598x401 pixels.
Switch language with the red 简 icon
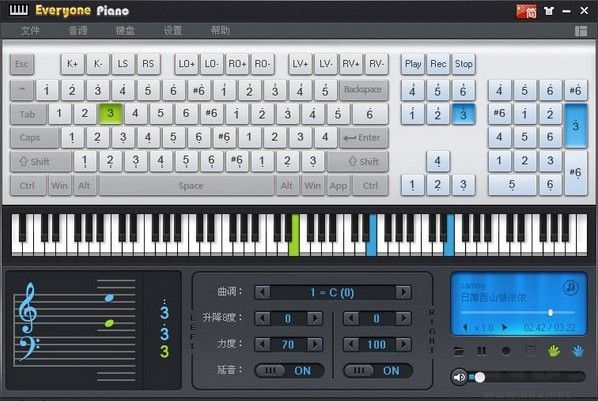[x=526, y=11]
